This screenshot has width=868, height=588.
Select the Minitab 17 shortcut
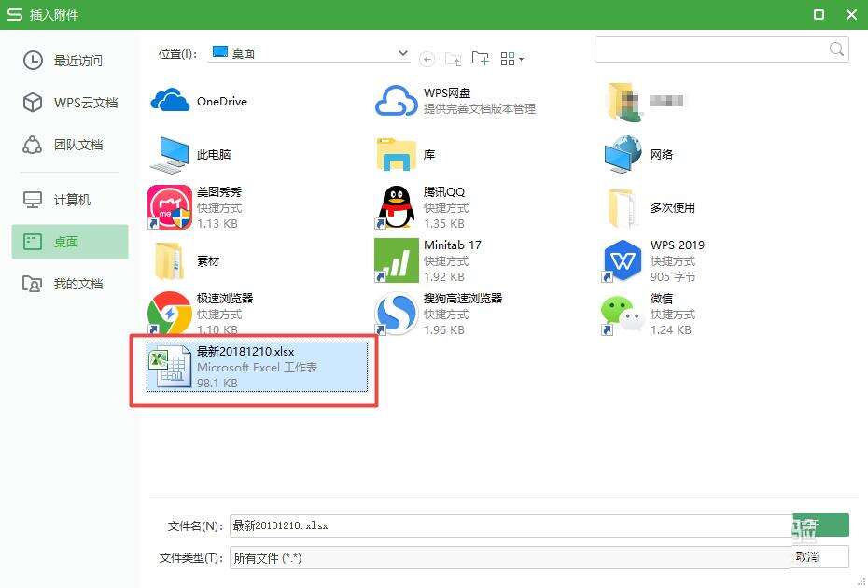pyautogui.click(x=428, y=260)
